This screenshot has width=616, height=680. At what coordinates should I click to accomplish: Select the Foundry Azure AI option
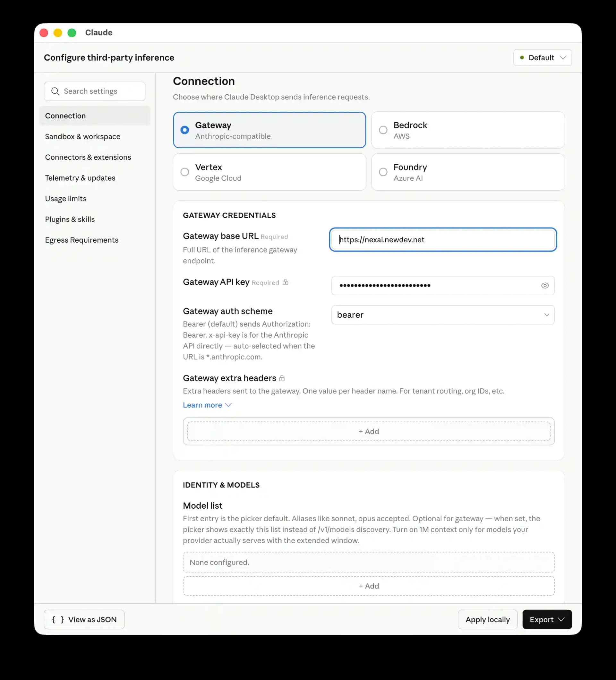click(468, 172)
